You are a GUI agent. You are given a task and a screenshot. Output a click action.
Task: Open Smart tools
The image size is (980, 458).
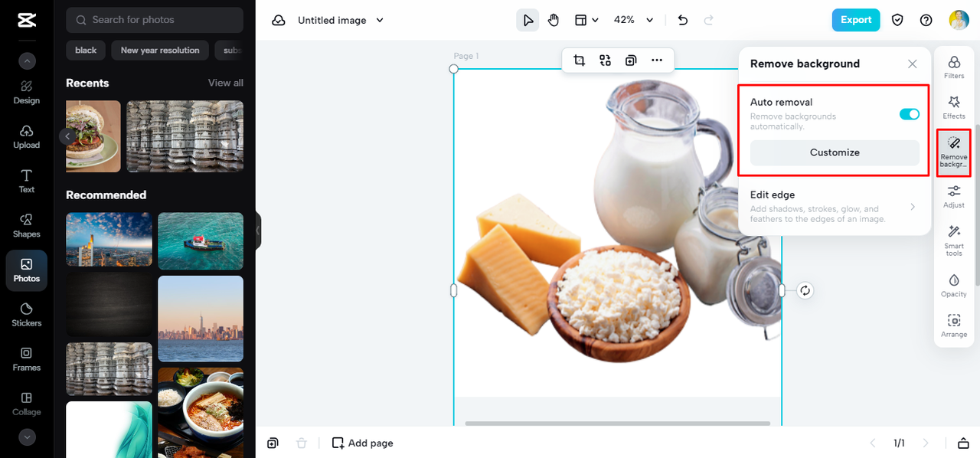954,240
